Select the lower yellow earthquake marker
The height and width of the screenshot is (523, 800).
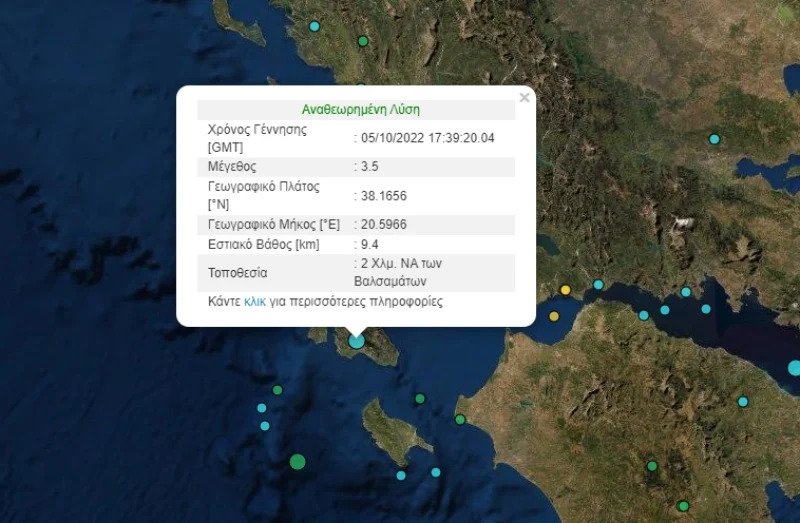(x=554, y=317)
